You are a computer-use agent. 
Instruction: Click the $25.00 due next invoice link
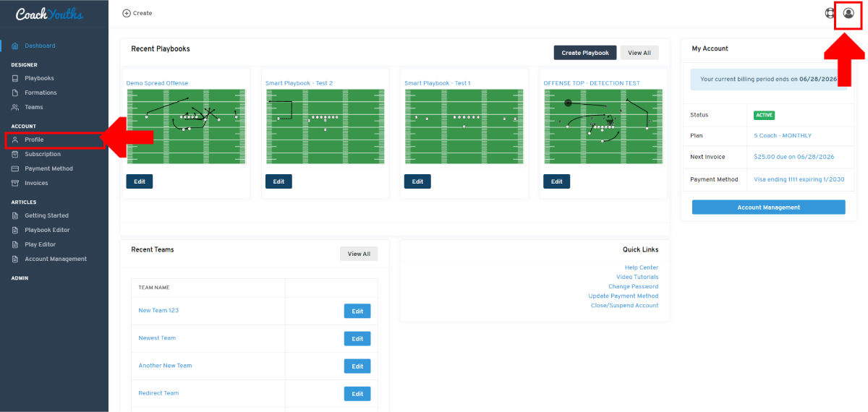point(793,157)
